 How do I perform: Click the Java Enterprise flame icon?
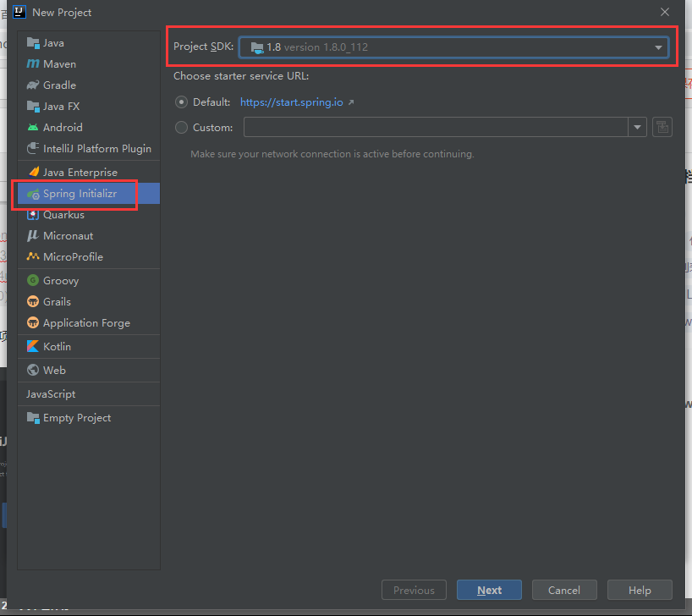click(33, 172)
